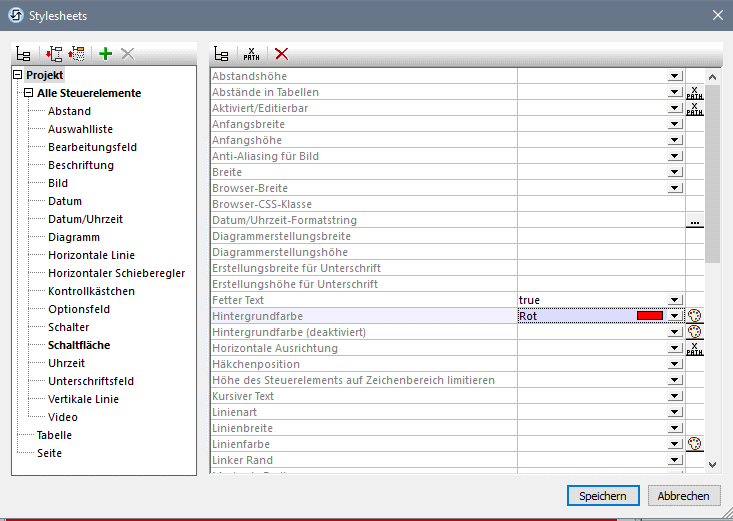The image size is (733, 521).
Task: Select Tabelle in the project tree
Action: pos(54,435)
